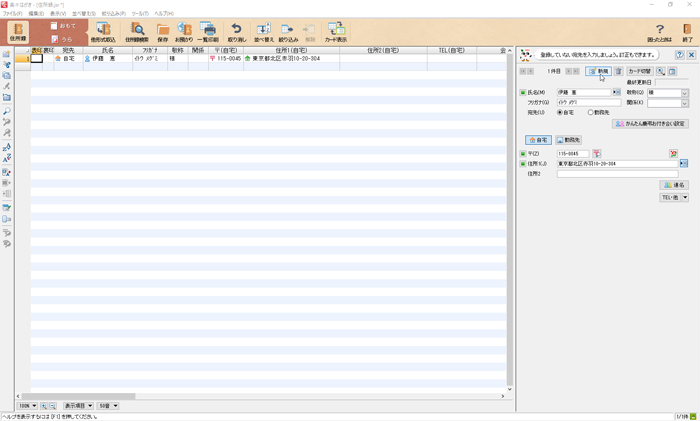Open カード表示 card view
The height and width of the screenshot is (421, 700).
pos(336,32)
